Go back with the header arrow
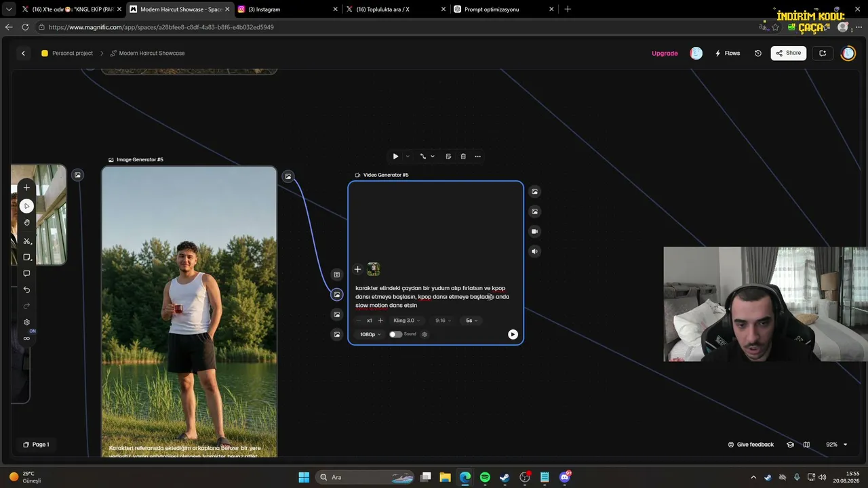Screen dimensions: 868x488 point(23,54)
